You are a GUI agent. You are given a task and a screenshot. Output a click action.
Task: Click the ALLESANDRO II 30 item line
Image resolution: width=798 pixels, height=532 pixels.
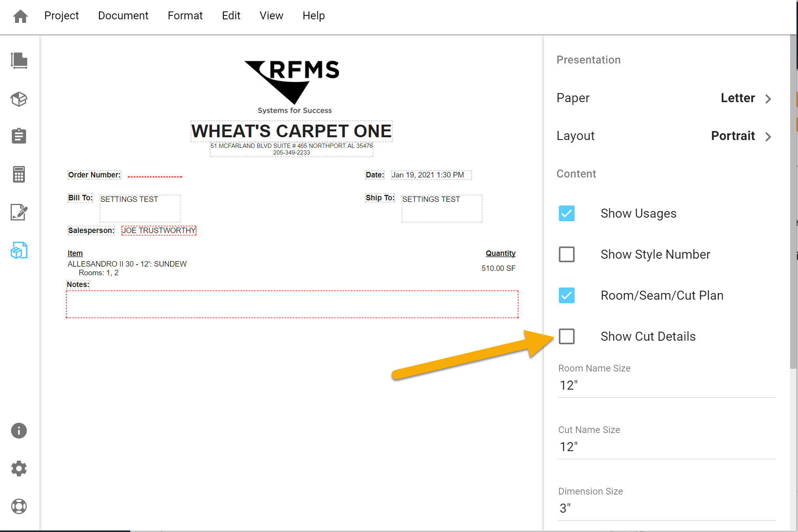point(127,264)
